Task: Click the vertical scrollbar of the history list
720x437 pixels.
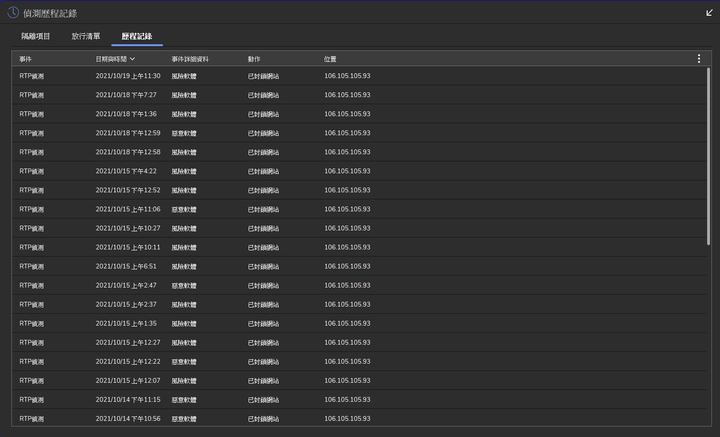Action: (x=709, y=156)
